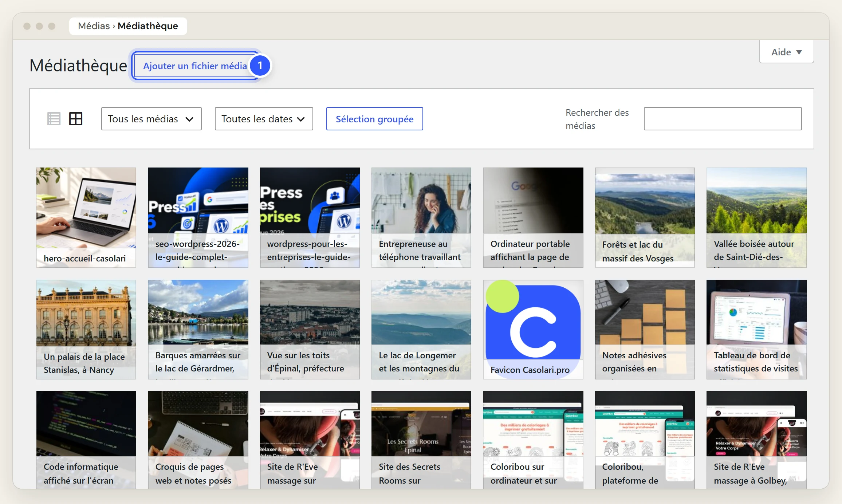Select 'Ordinateur portable affichant' image
Image resolution: width=842 pixels, height=504 pixels.
point(533,218)
